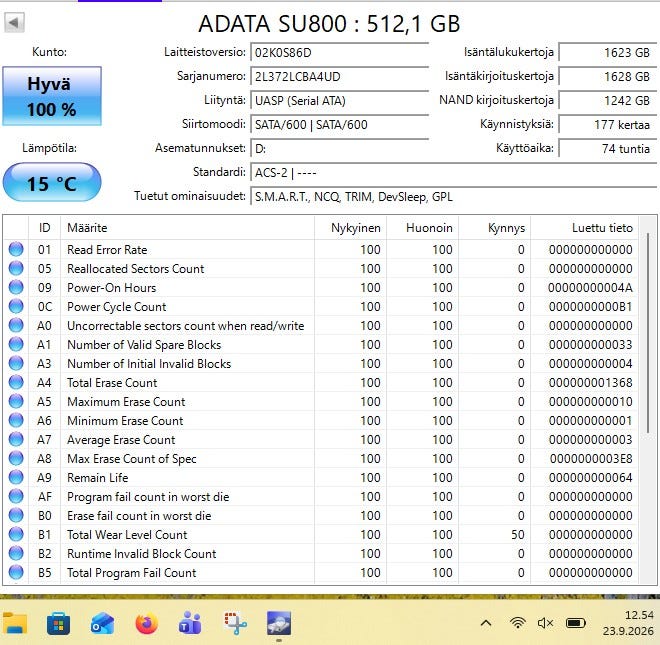Select the Power-On Hours attribute name
This screenshot has width=660, height=645.
click(x=112, y=288)
